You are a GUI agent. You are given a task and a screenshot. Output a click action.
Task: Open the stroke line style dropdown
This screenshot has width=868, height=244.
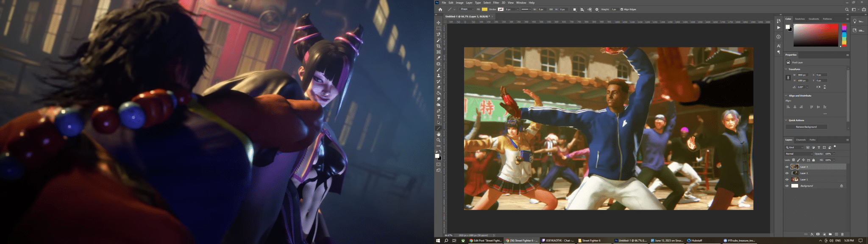[x=526, y=9]
